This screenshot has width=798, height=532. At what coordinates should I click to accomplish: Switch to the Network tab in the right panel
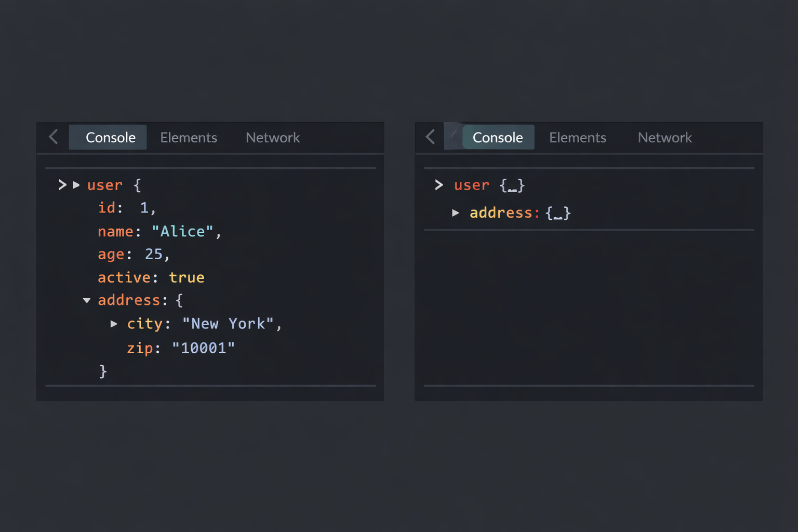664,138
